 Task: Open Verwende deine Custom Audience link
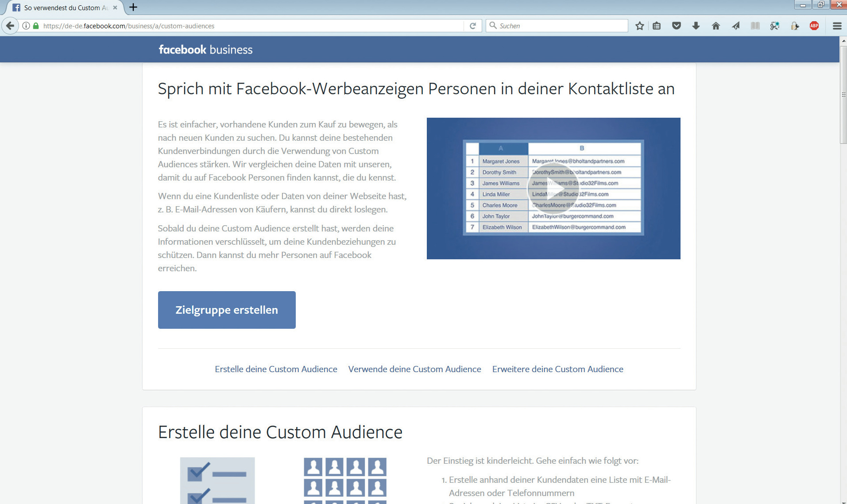click(414, 369)
